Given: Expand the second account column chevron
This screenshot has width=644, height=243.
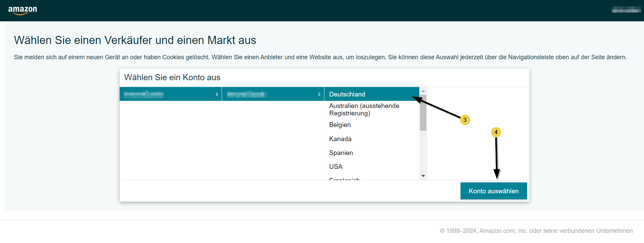Looking at the screenshot, I should point(319,94).
